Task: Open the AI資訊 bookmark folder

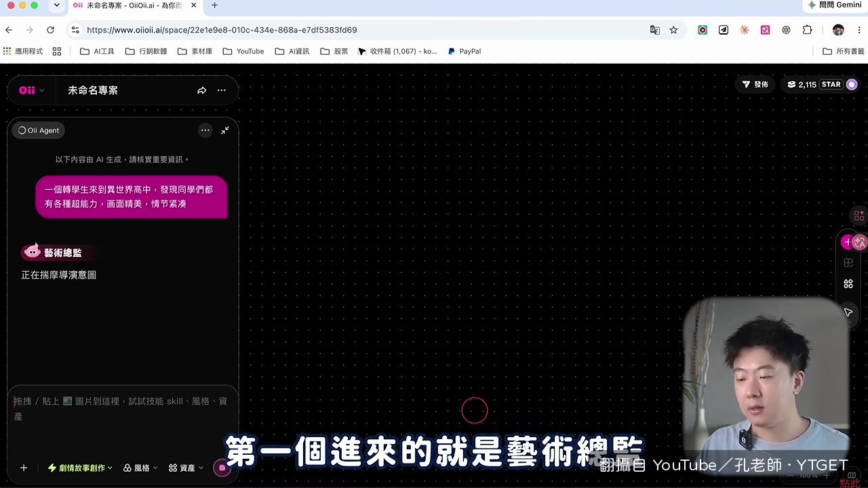Action: pyautogui.click(x=292, y=52)
